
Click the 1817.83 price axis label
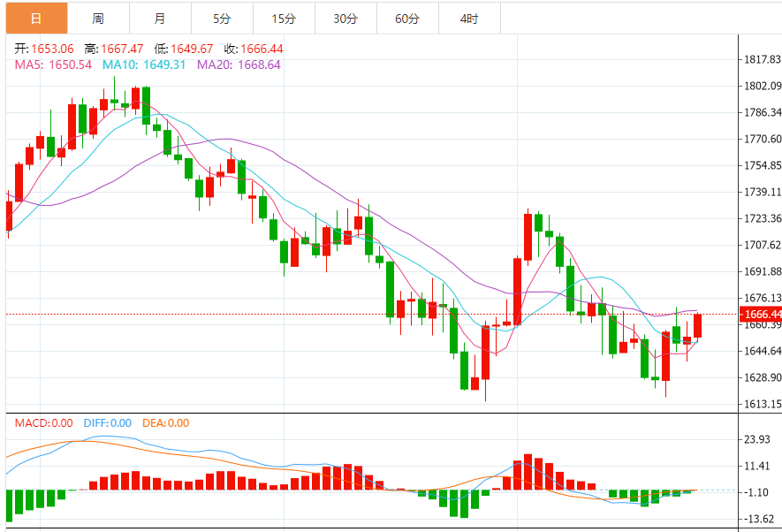click(x=763, y=59)
